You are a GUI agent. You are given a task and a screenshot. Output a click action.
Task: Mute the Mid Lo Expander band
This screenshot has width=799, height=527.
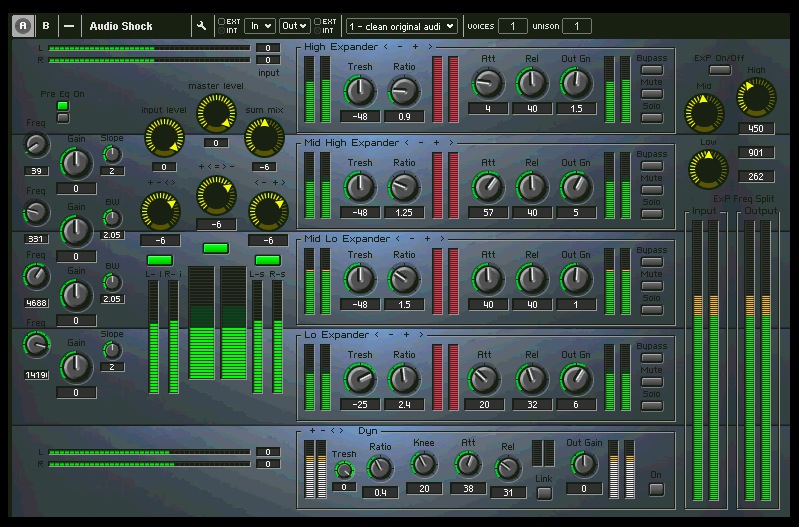[x=652, y=286]
